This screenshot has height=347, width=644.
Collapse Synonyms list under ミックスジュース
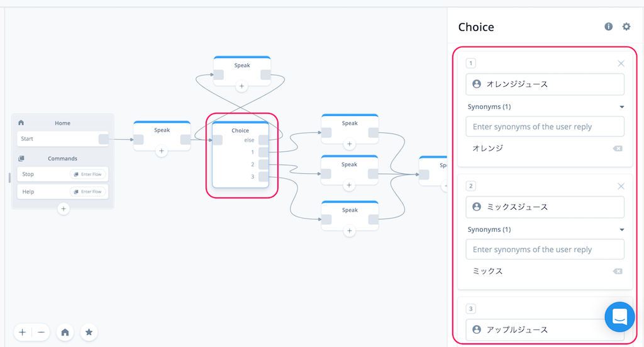[x=622, y=230]
